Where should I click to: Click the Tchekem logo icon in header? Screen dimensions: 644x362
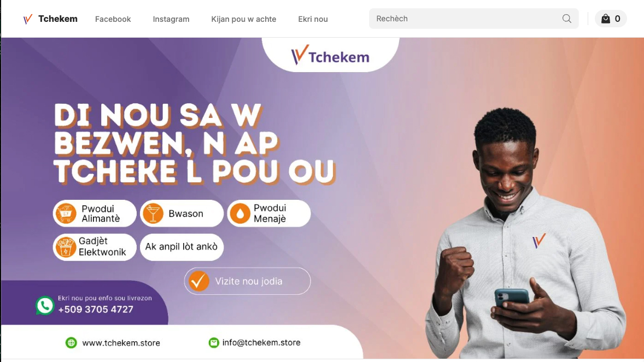click(27, 19)
